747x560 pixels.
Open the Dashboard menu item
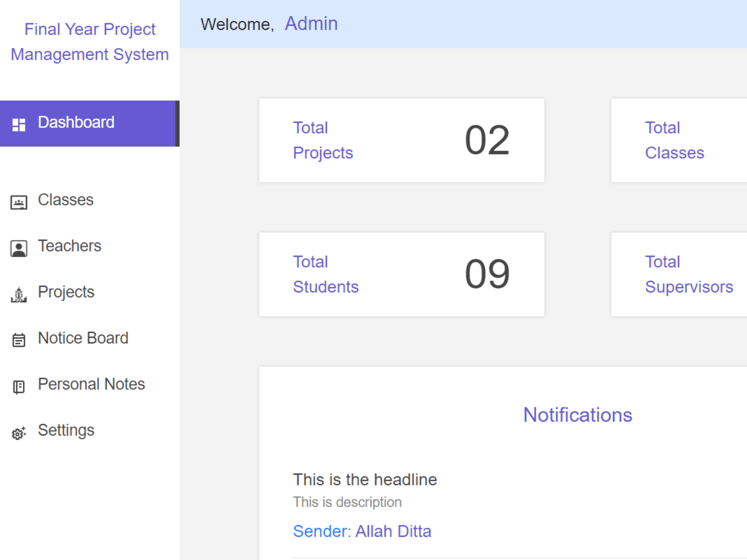(x=90, y=123)
